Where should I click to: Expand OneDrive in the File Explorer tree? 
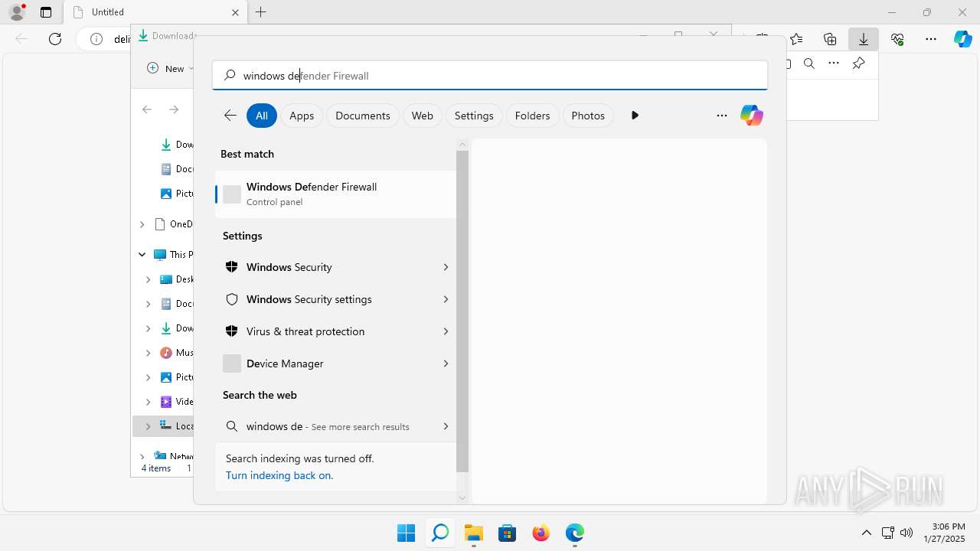[142, 224]
